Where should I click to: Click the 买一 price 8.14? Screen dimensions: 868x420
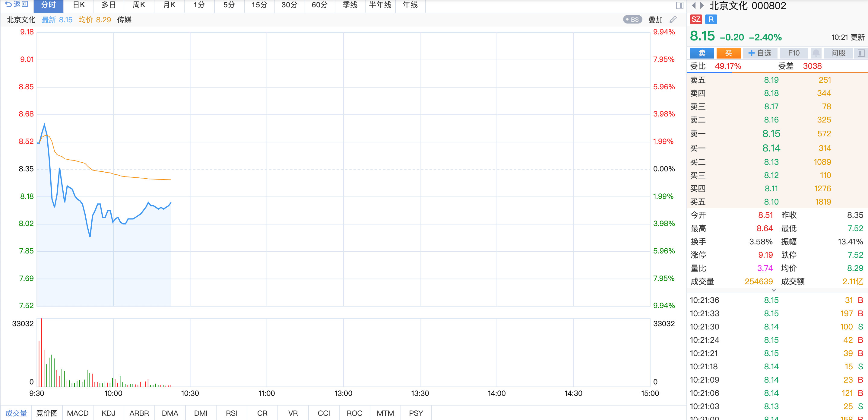click(x=771, y=148)
